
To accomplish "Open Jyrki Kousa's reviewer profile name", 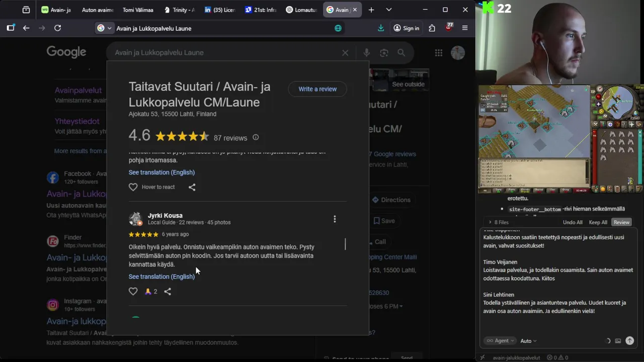I will (x=165, y=215).
